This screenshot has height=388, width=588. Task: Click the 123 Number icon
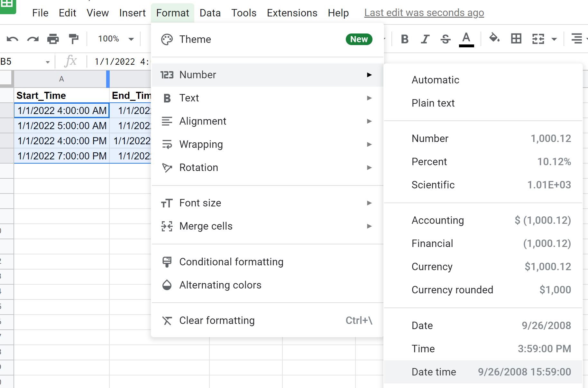tap(167, 75)
